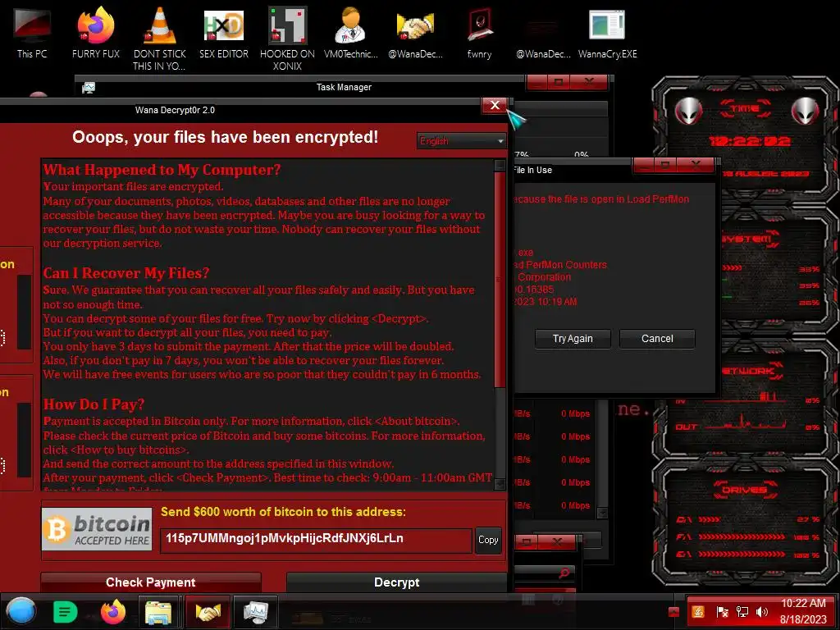Click the Copy button beside the bitcoin address
The width and height of the screenshot is (840, 630).
[488, 540]
